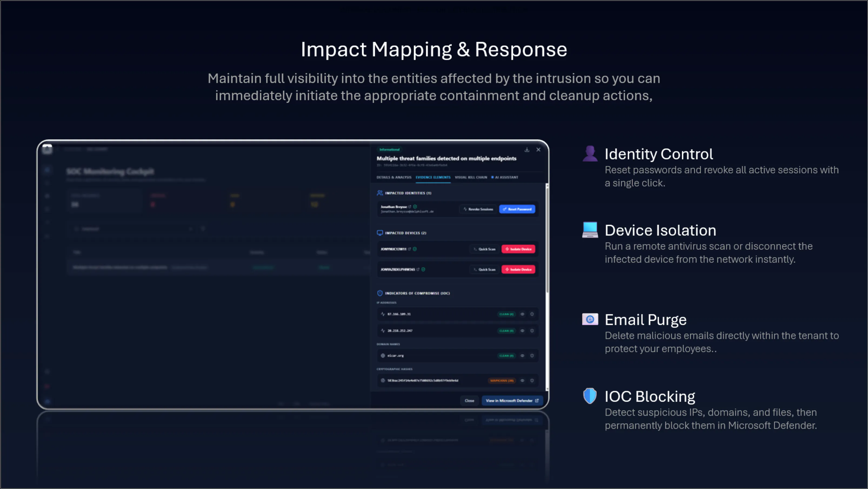Click the Impacted Identities (1) heading
868x489 pixels.
(x=408, y=193)
